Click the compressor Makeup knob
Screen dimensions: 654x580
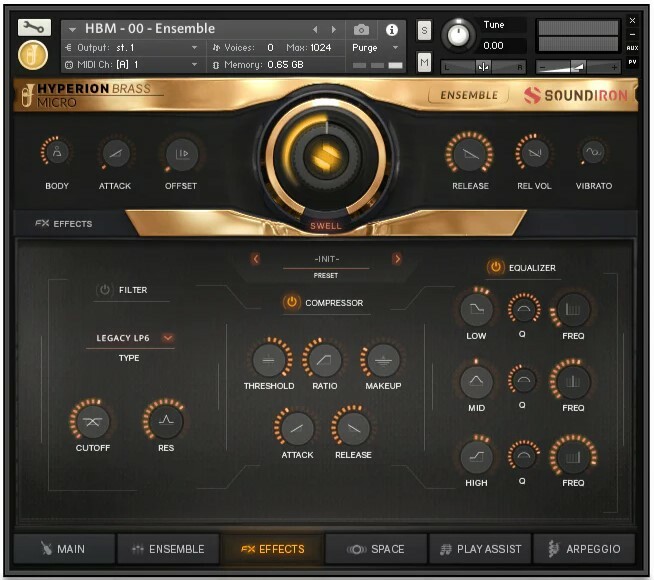[383, 360]
